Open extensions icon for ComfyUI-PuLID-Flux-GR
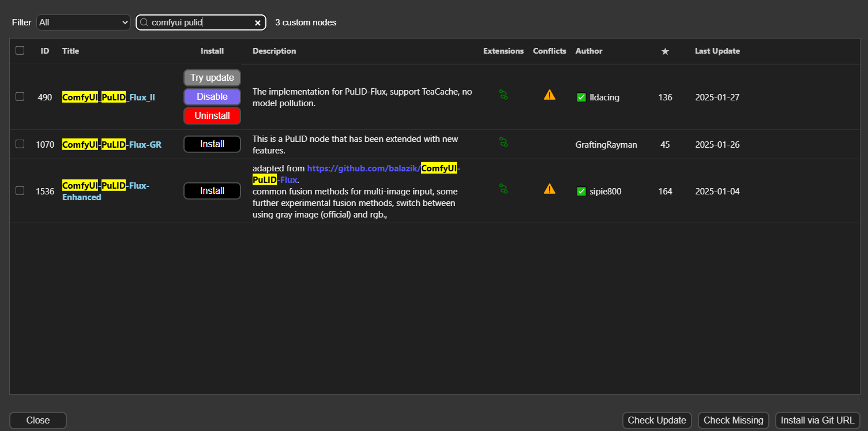The height and width of the screenshot is (431, 868). click(x=503, y=142)
